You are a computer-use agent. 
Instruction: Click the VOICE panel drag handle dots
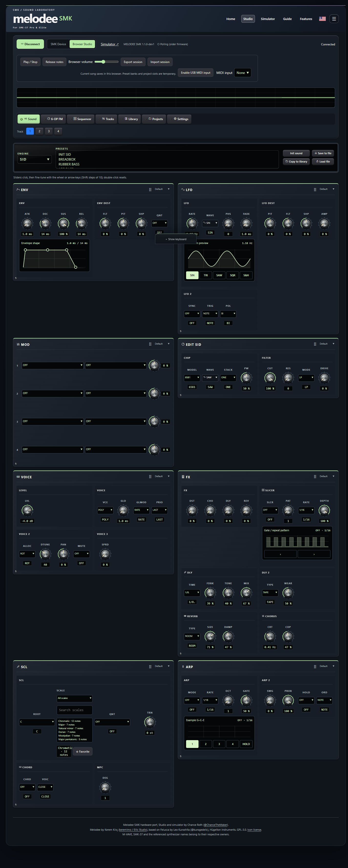tap(150, 476)
